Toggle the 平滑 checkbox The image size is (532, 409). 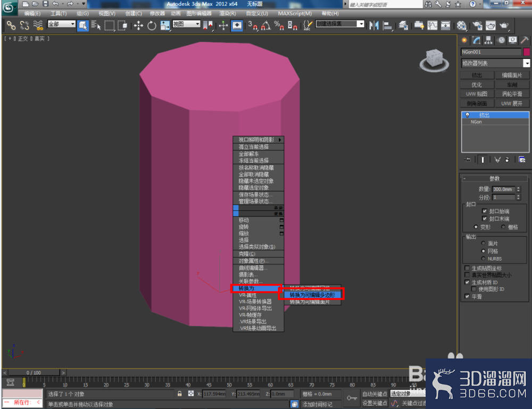(467, 296)
